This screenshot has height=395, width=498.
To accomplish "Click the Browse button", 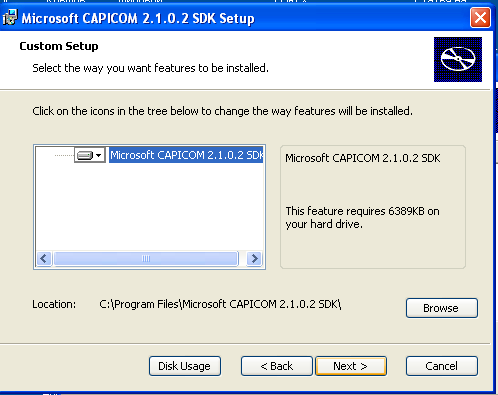I will click(x=442, y=308).
